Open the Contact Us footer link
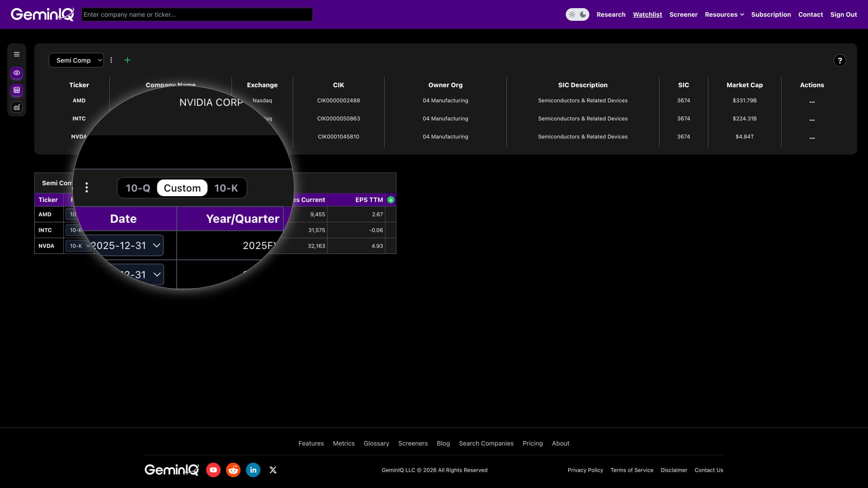 pos(709,470)
